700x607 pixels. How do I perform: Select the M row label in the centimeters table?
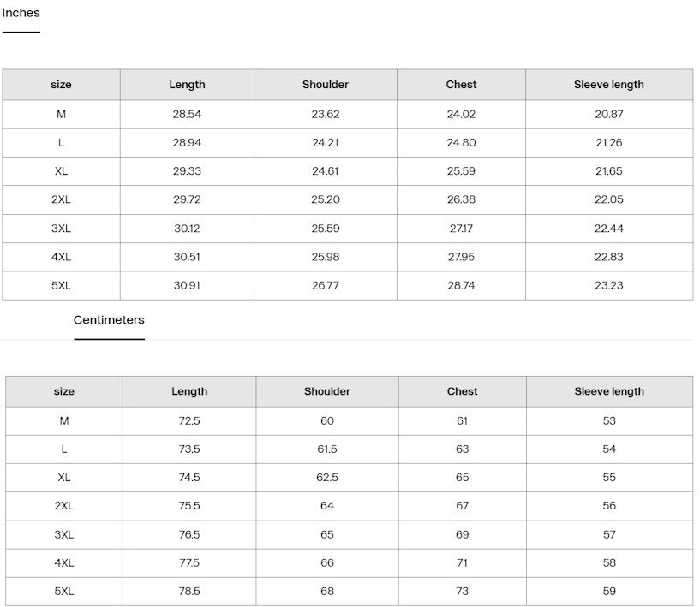click(x=64, y=420)
